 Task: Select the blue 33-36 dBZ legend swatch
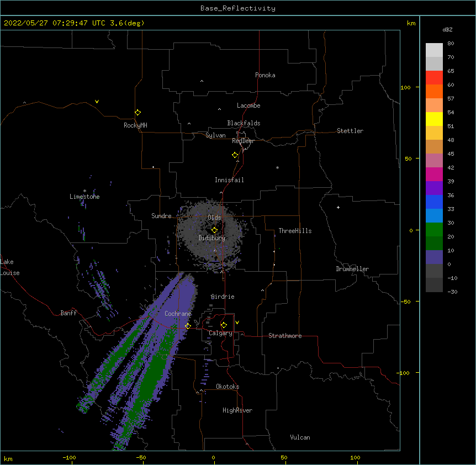point(434,202)
